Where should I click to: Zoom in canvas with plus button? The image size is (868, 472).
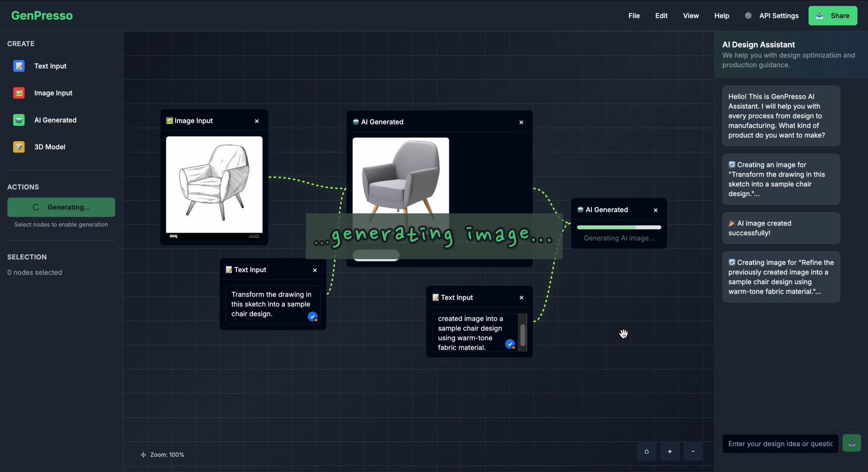pos(670,451)
